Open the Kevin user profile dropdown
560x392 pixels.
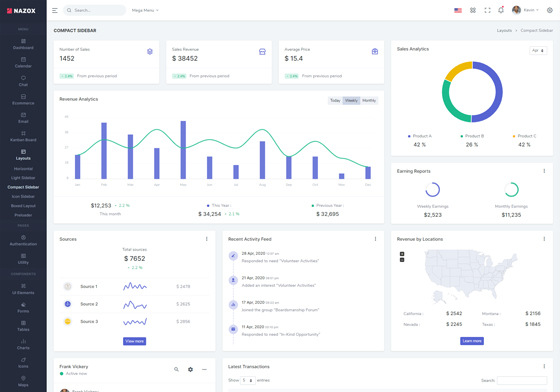click(x=525, y=10)
